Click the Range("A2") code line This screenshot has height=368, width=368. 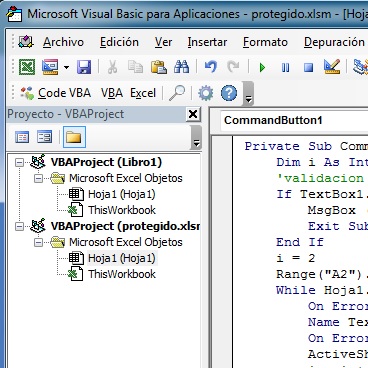[322, 274]
